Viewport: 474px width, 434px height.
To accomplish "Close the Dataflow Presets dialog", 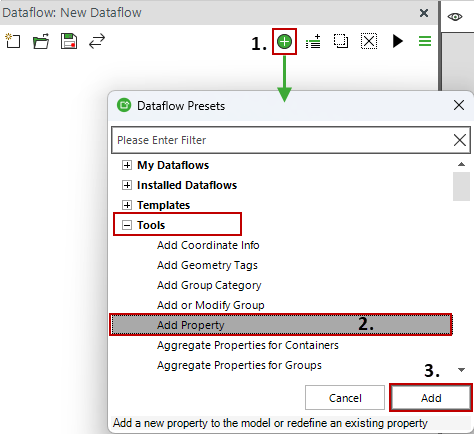I will pos(459,105).
